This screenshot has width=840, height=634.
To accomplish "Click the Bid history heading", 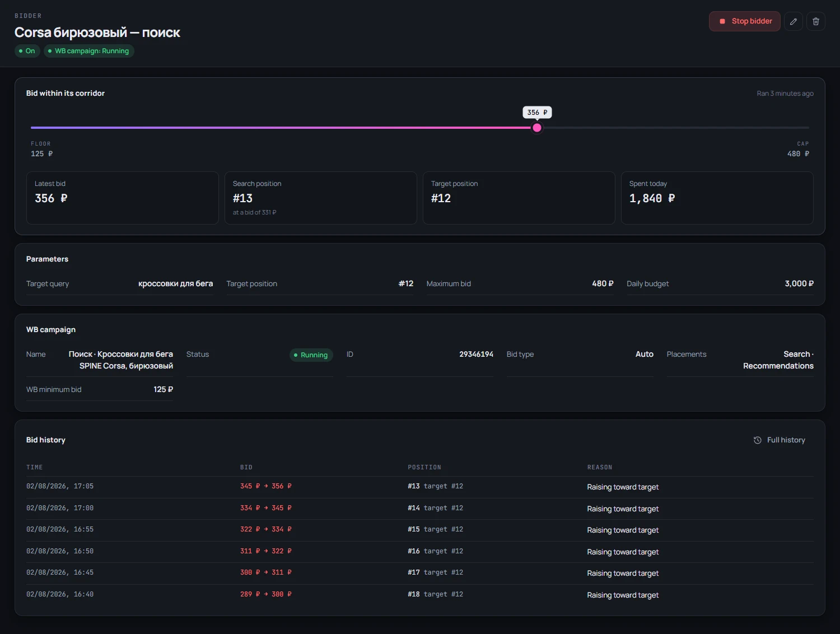I will pyautogui.click(x=46, y=440).
